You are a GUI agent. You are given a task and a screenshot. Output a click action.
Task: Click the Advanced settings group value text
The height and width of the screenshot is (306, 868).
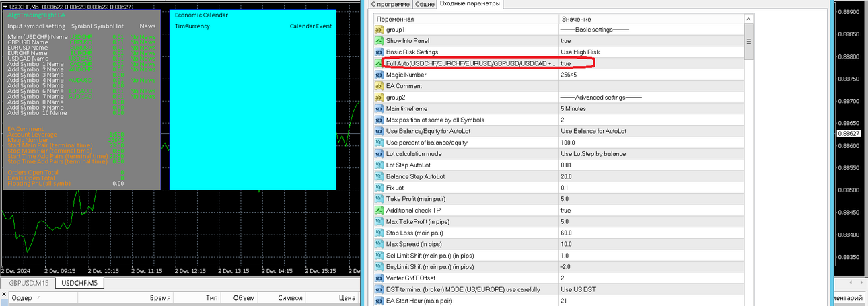pos(601,98)
